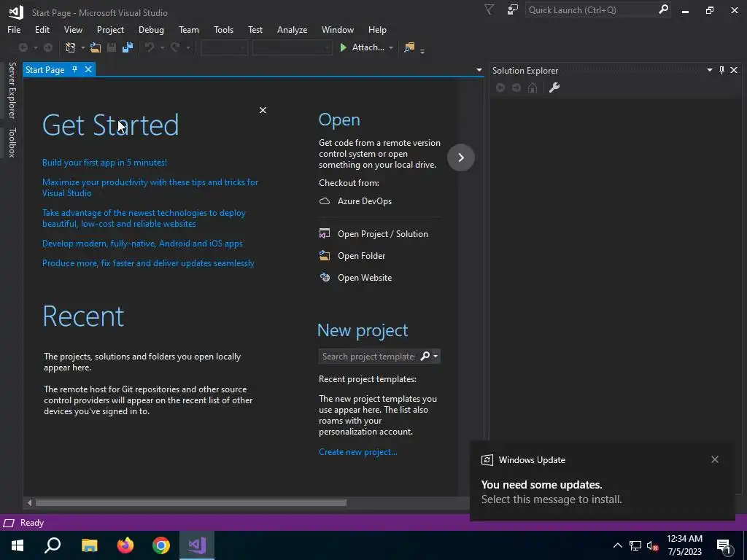Click the Open Folder label
Screen dimensions: 747x560
(361, 256)
